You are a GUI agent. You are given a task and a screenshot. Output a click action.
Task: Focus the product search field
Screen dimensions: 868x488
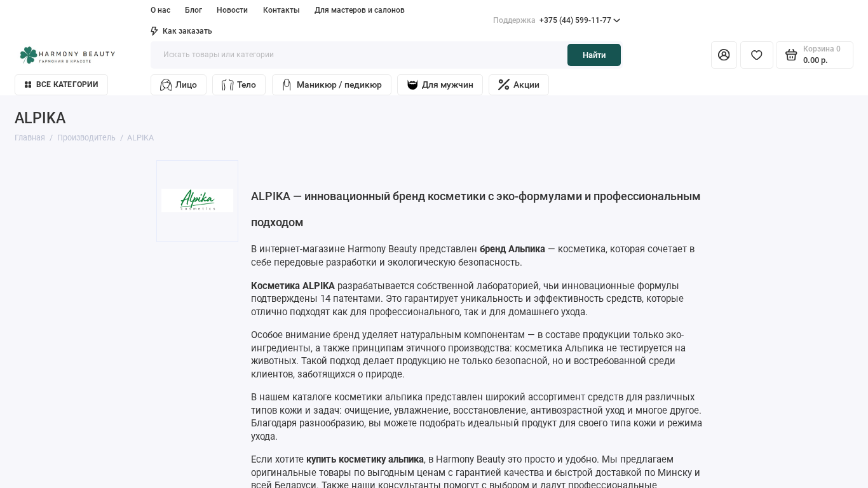tap(358, 55)
